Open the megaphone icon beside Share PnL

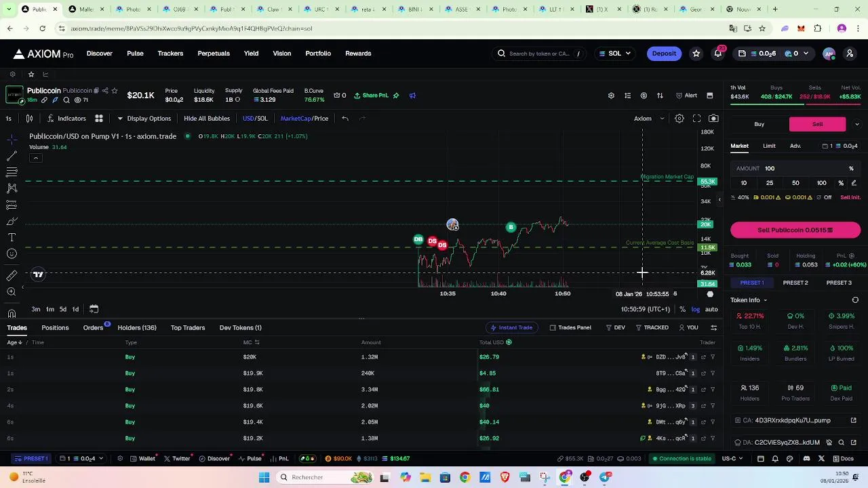(x=412, y=96)
